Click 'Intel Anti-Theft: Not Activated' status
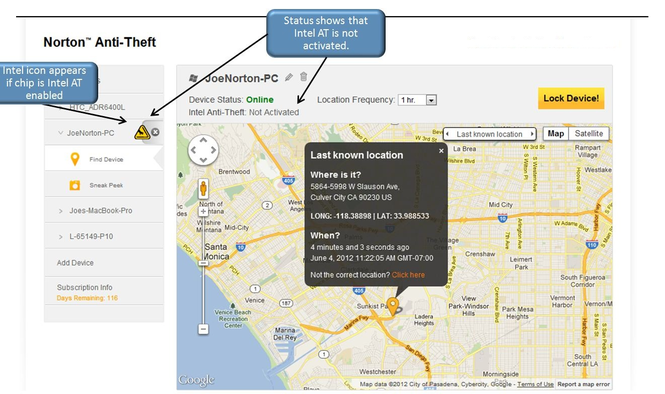 tap(244, 112)
